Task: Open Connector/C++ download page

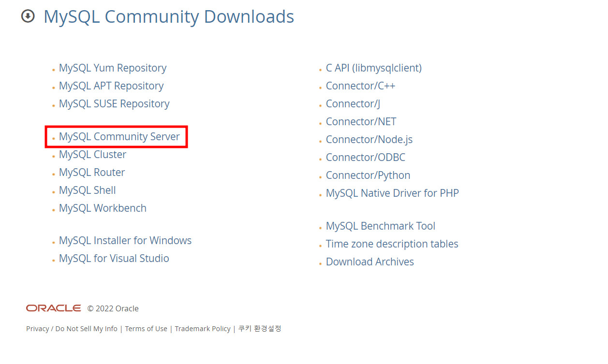Action: [x=361, y=86]
